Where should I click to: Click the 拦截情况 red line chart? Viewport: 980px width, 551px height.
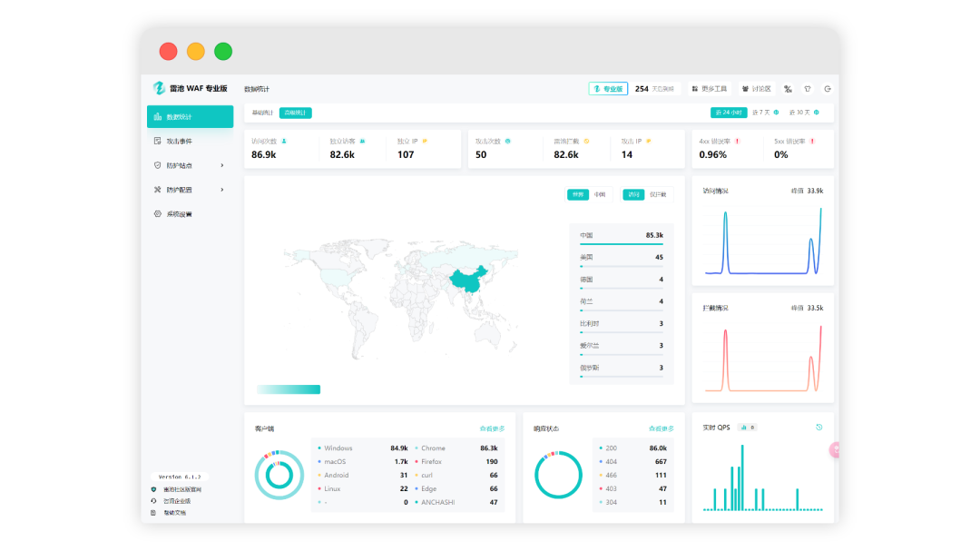(x=763, y=359)
